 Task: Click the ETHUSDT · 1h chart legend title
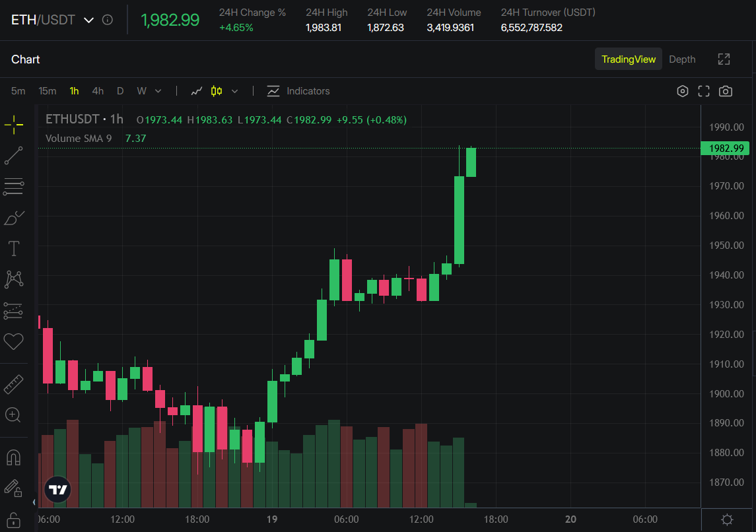[x=85, y=119]
